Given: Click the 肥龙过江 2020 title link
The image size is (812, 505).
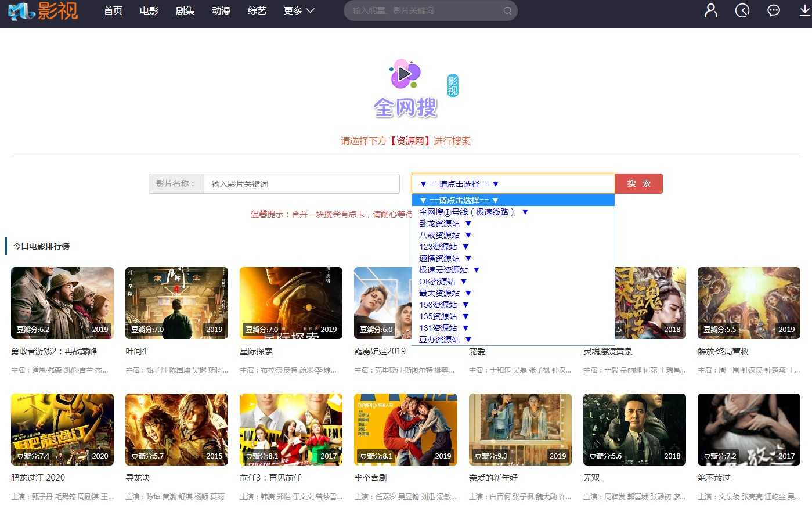Looking at the screenshot, I should 38,478.
